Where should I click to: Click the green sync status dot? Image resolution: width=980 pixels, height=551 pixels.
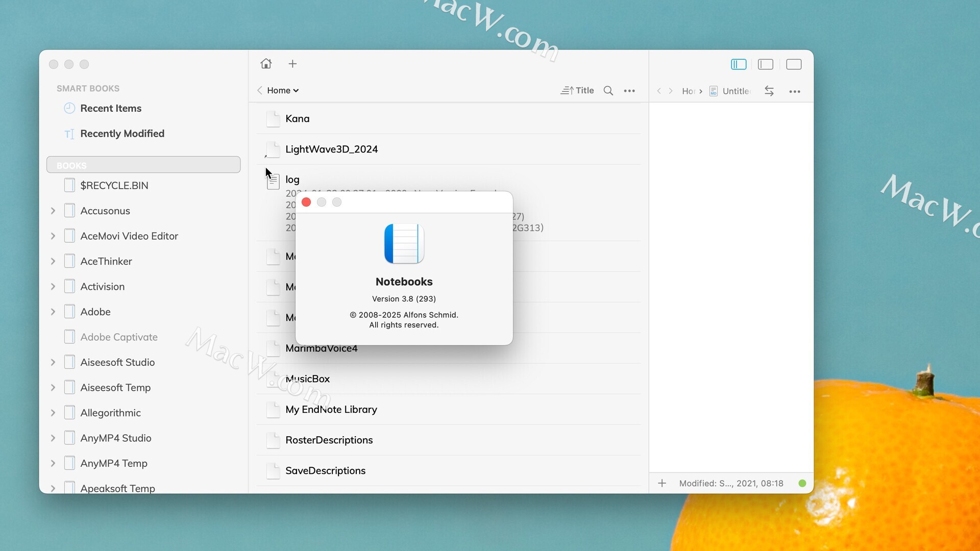802,483
